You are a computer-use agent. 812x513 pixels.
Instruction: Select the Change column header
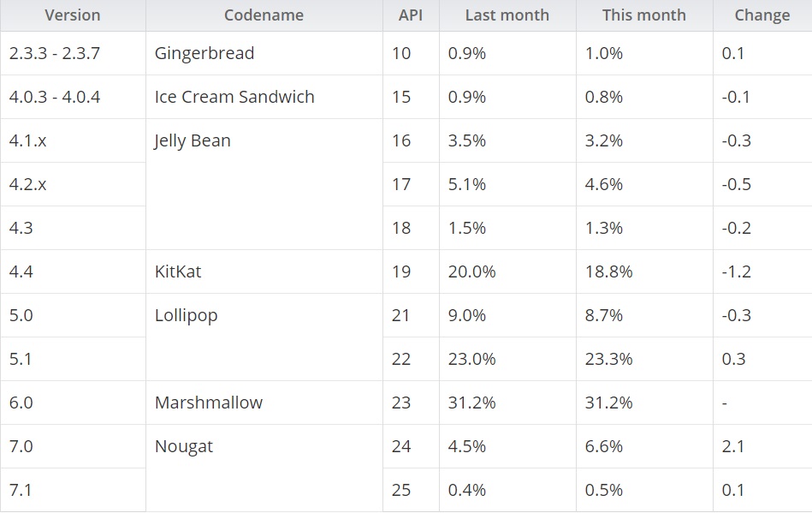(x=762, y=15)
